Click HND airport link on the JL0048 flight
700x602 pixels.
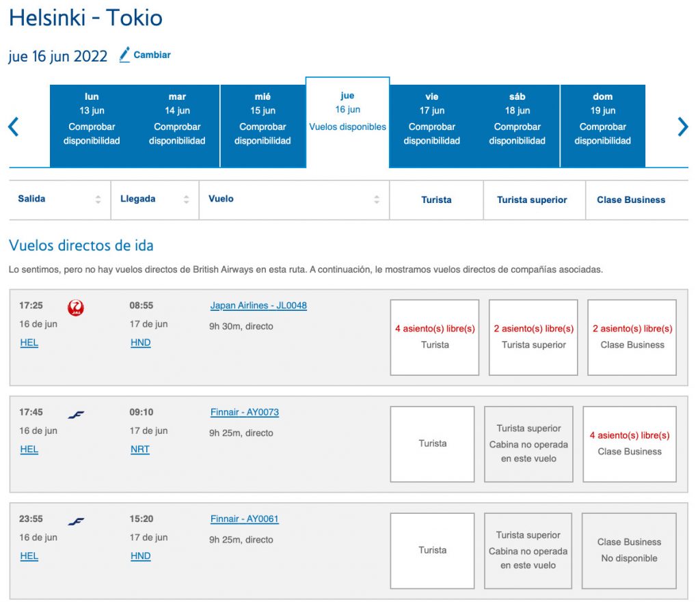pos(141,343)
